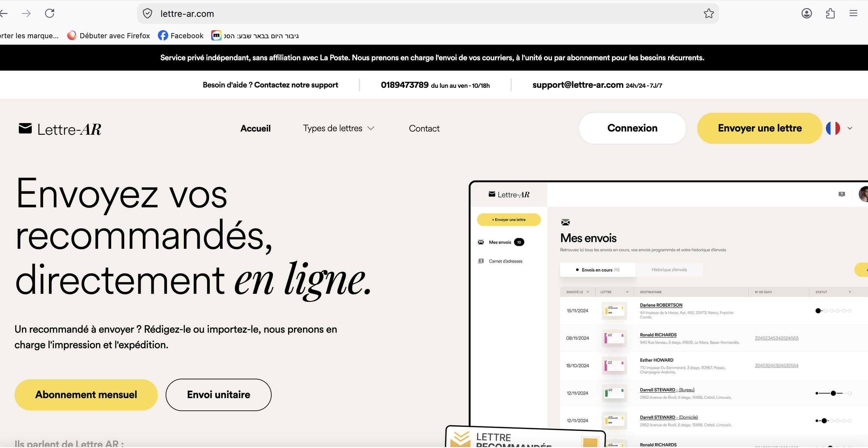The height and width of the screenshot is (448, 868).
Task: Click the French flag language icon
Action: tap(833, 129)
